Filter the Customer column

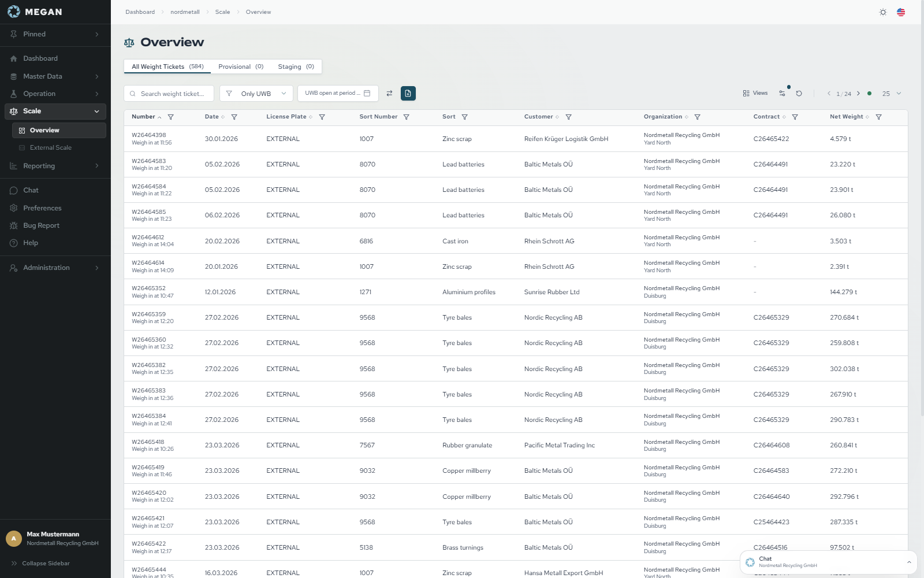click(x=569, y=117)
